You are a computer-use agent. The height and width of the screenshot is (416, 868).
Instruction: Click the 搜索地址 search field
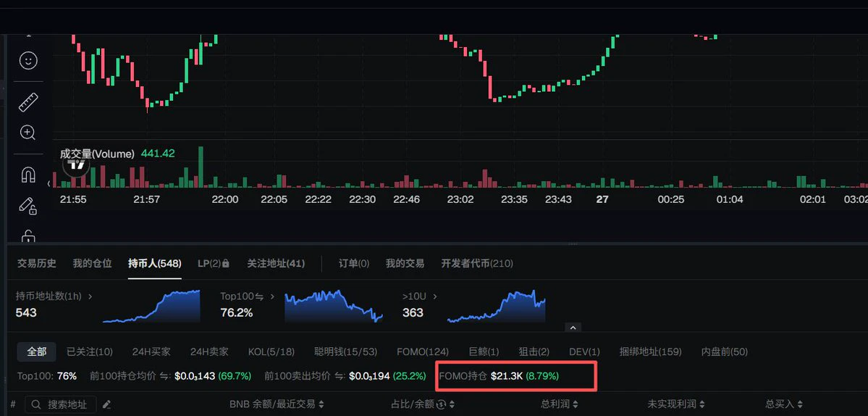61,405
